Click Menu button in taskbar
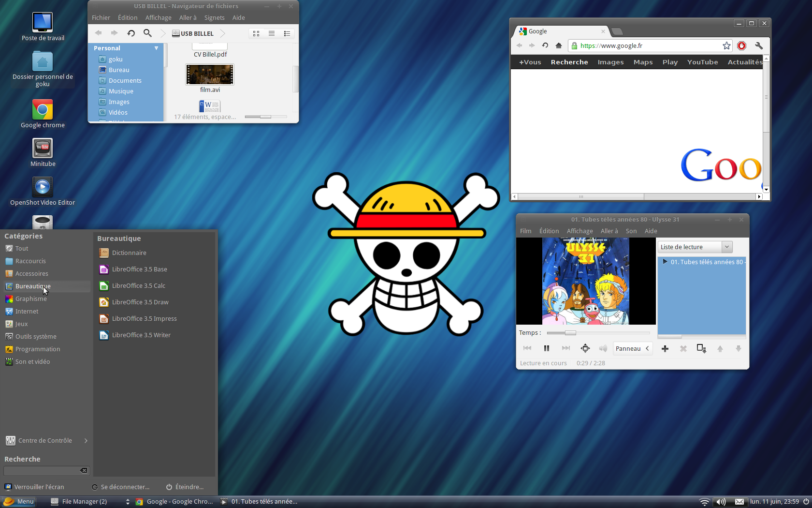812x508 pixels. [18, 502]
